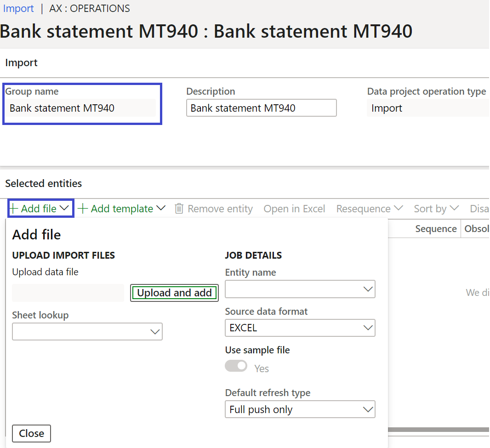The height and width of the screenshot is (448, 490).
Task: Click the Group name field
Action: click(80, 108)
